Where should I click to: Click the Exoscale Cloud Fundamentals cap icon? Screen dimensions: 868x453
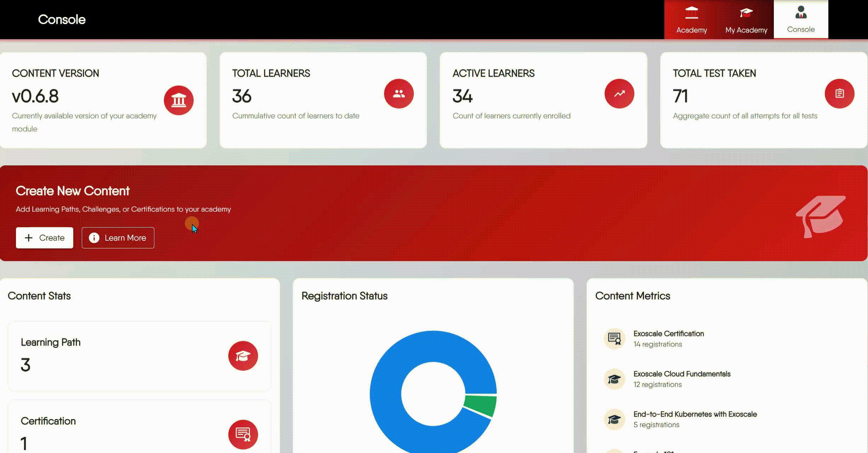point(614,379)
